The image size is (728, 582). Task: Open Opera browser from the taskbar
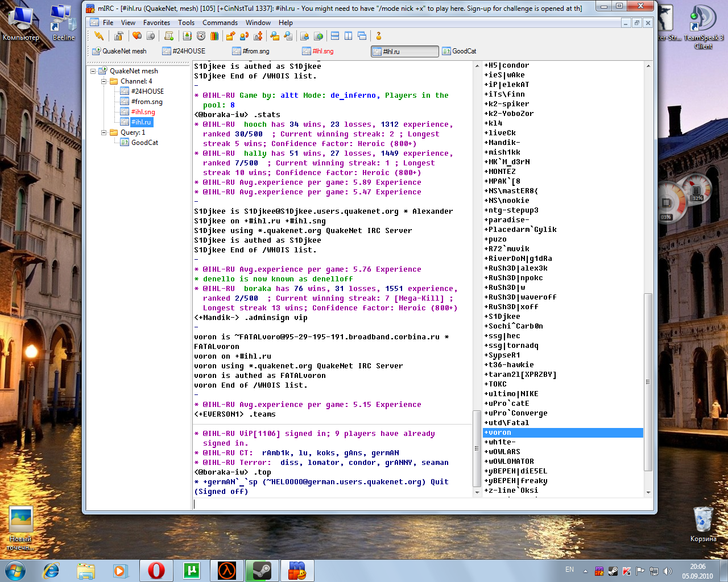pyautogui.click(x=156, y=570)
